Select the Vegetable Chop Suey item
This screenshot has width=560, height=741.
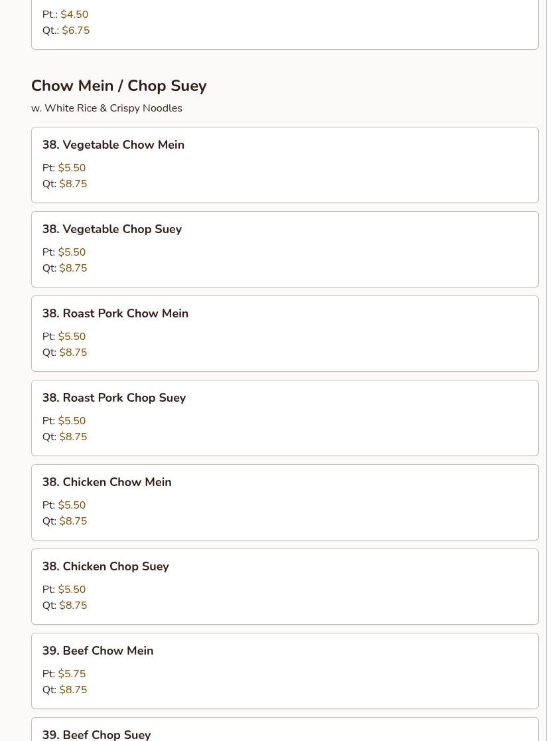(x=112, y=229)
